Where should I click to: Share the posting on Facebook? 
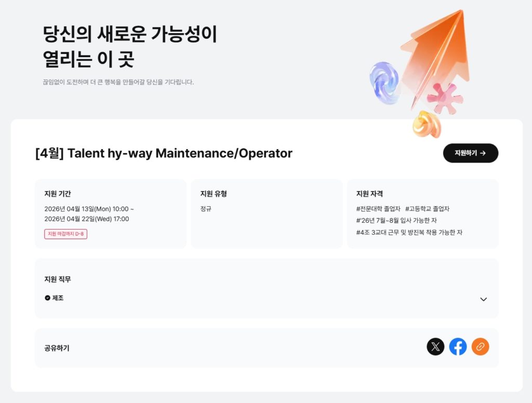458,346
